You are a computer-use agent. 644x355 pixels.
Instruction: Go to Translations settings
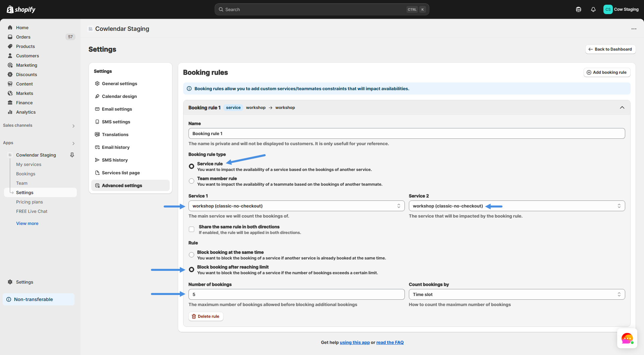point(115,134)
